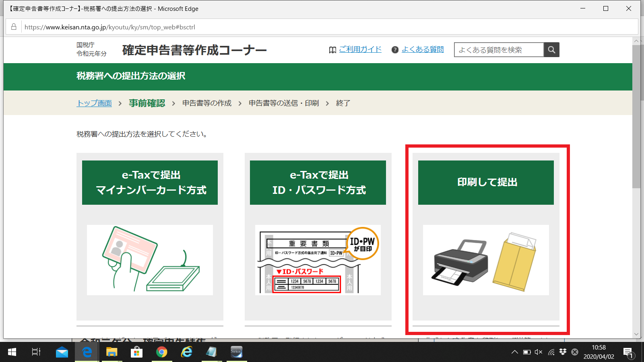This screenshot has height=362, width=644.
Task: Open the Mail app from the taskbar
Action: (x=62, y=352)
